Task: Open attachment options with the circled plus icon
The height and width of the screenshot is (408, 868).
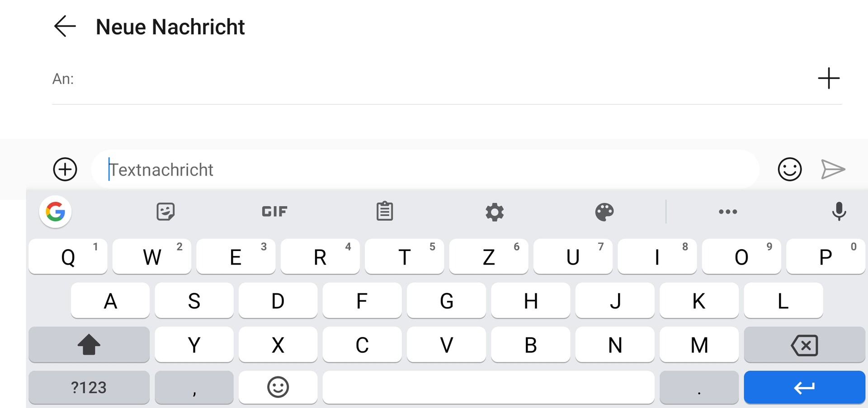Action: click(65, 170)
